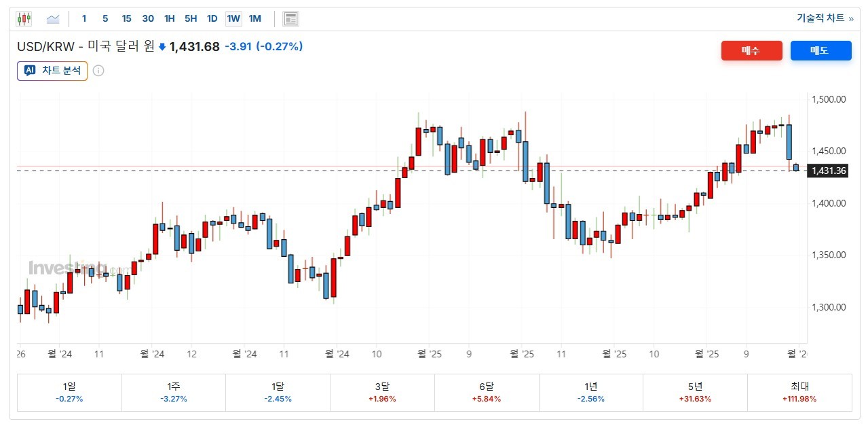Select the 1년 period tab
Viewport: 868px width, 426px height.
click(590, 393)
